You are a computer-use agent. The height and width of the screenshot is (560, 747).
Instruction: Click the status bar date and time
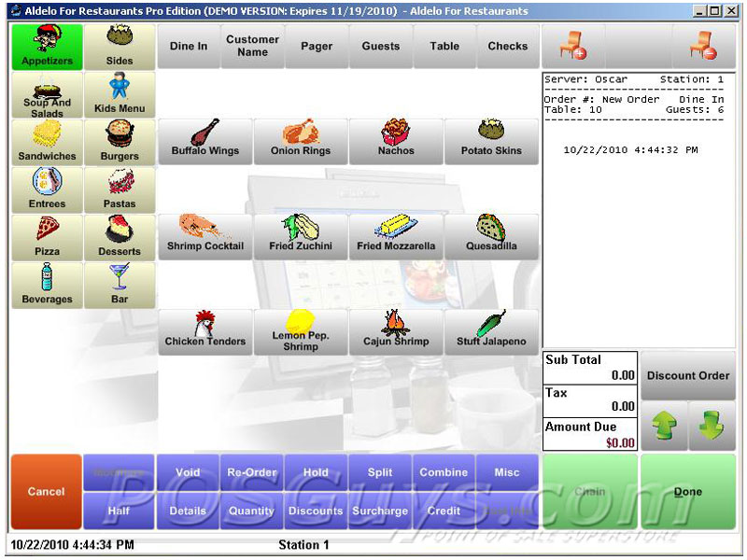pos(73,545)
